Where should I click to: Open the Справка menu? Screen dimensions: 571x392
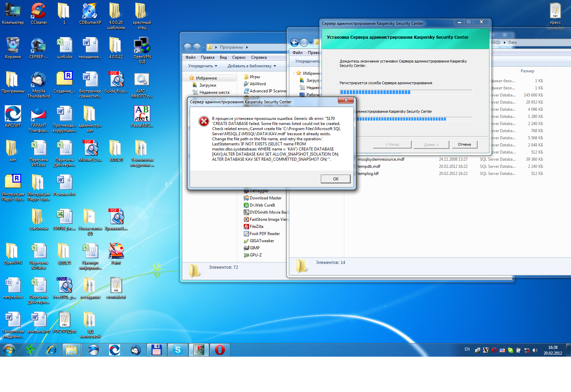[259, 57]
